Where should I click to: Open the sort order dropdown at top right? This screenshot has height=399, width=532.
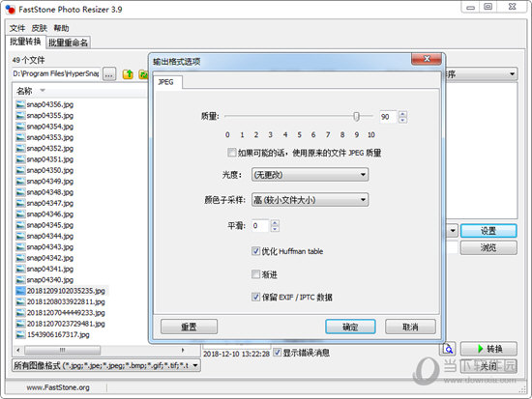tap(512, 73)
